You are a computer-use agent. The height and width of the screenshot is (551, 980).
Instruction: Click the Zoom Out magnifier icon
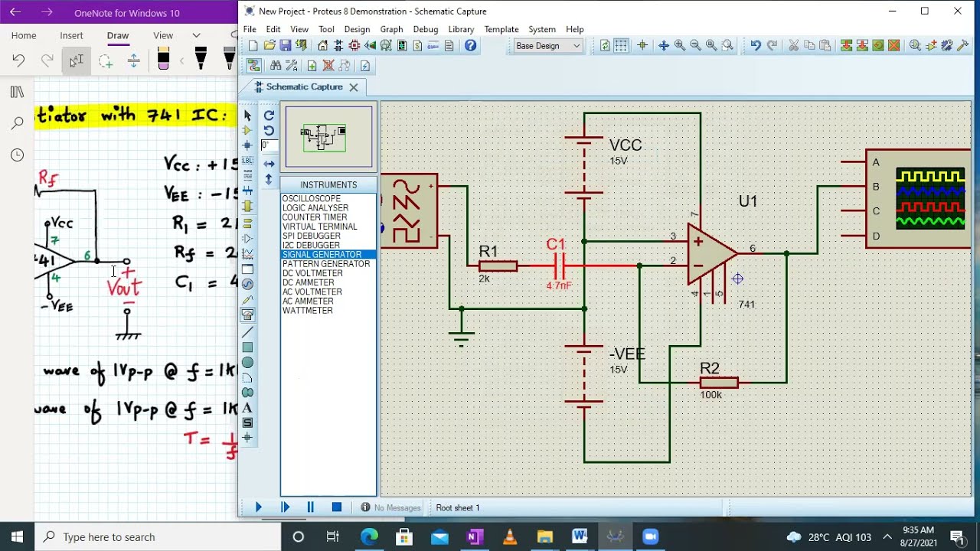(x=695, y=46)
